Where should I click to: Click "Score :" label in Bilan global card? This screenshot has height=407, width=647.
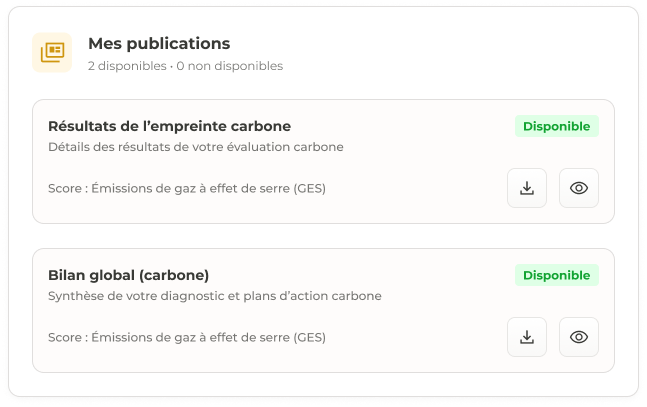tap(67, 337)
